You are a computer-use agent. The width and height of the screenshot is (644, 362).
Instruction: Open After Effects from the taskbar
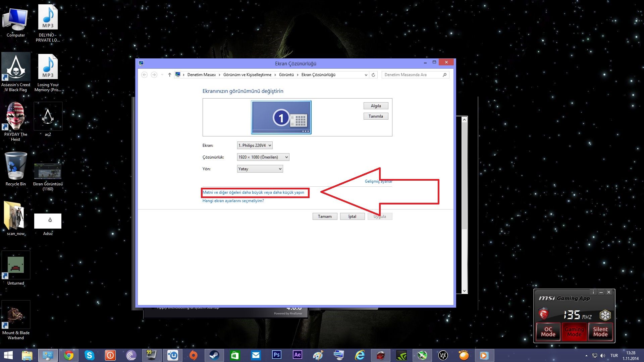297,355
